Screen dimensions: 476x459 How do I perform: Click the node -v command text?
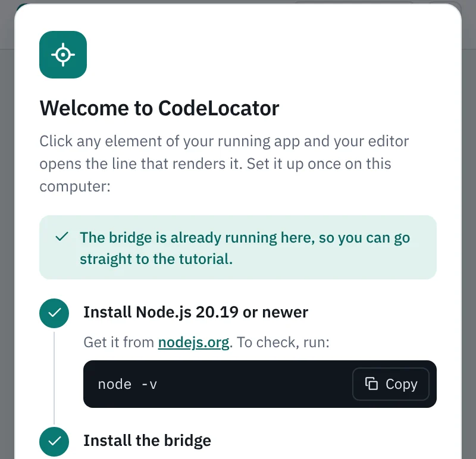click(x=127, y=384)
